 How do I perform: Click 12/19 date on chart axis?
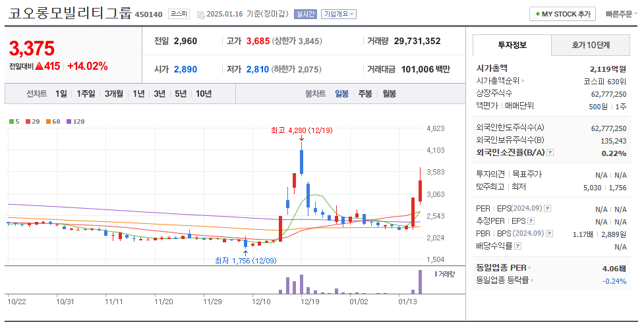click(310, 302)
